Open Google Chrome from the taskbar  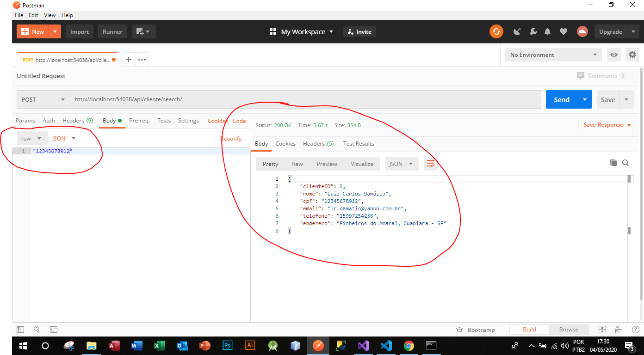pos(409,345)
